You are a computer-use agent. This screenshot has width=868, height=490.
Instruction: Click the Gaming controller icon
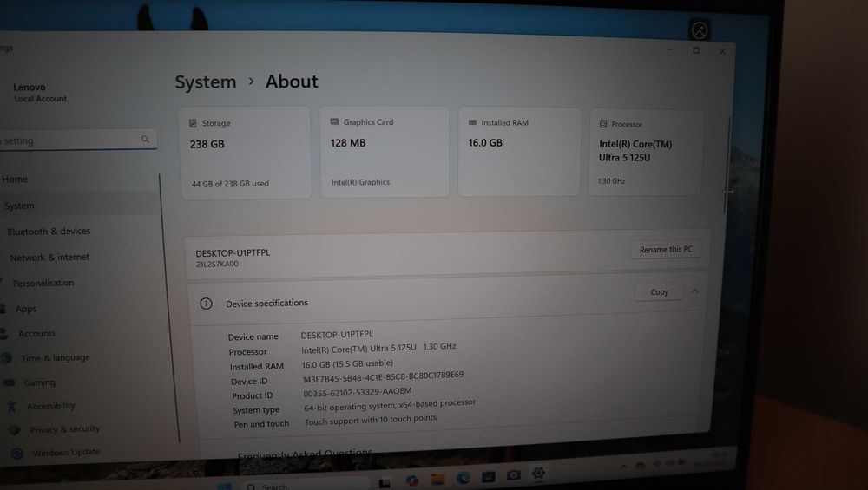tap(9, 382)
